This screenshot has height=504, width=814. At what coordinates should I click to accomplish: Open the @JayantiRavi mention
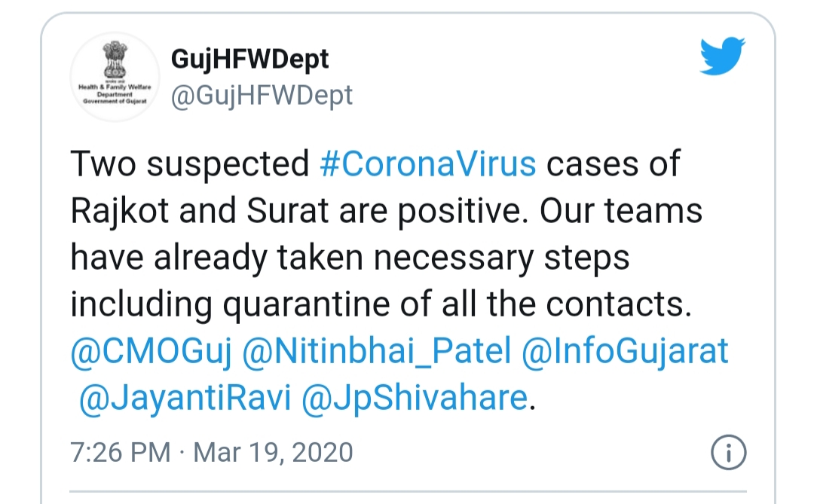click(185, 399)
